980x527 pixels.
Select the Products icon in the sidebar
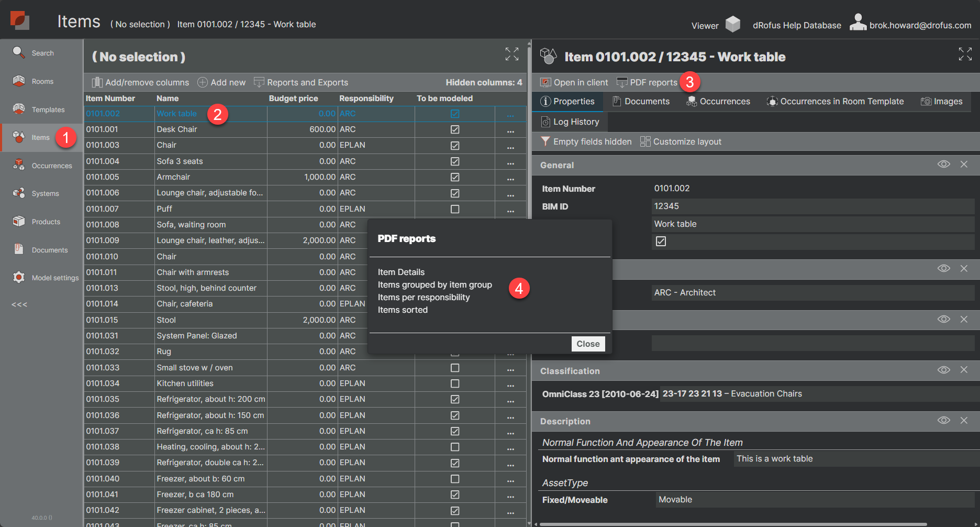tap(18, 221)
